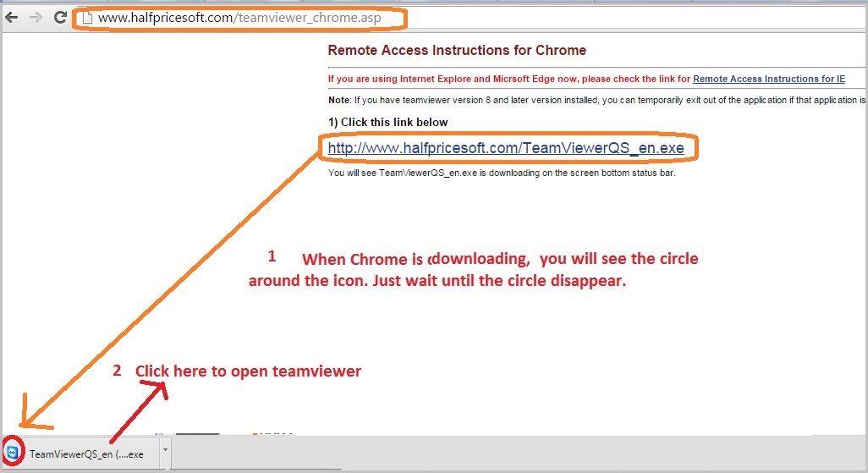Click the TeamViewerQS_en.exe download link

[x=506, y=148]
